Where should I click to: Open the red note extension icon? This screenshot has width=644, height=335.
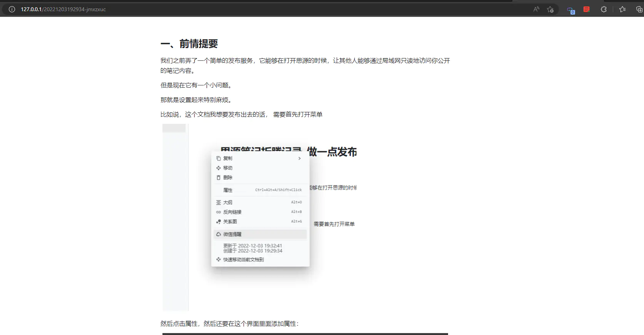[x=587, y=9]
